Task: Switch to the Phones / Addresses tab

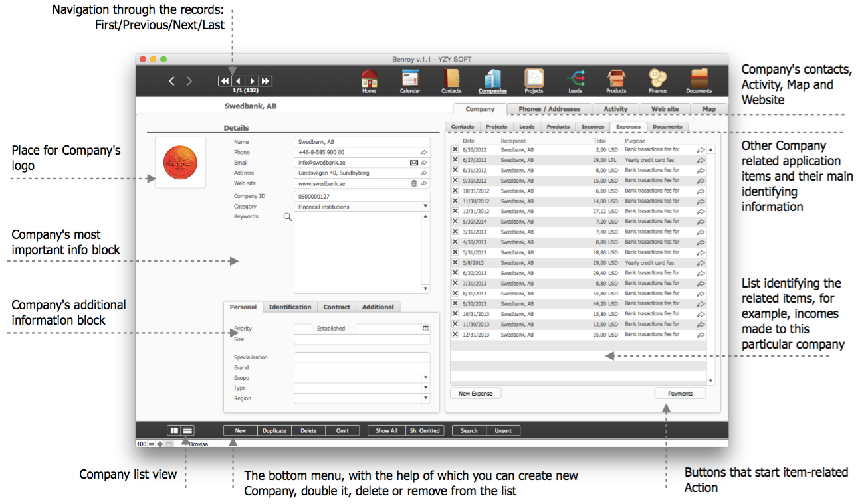Action: pyautogui.click(x=549, y=109)
